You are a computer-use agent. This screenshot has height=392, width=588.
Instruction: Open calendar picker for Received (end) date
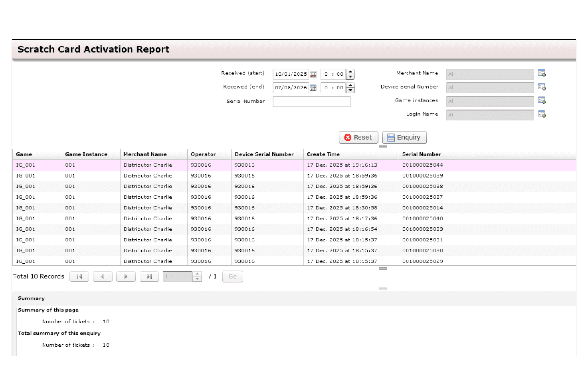coord(313,88)
